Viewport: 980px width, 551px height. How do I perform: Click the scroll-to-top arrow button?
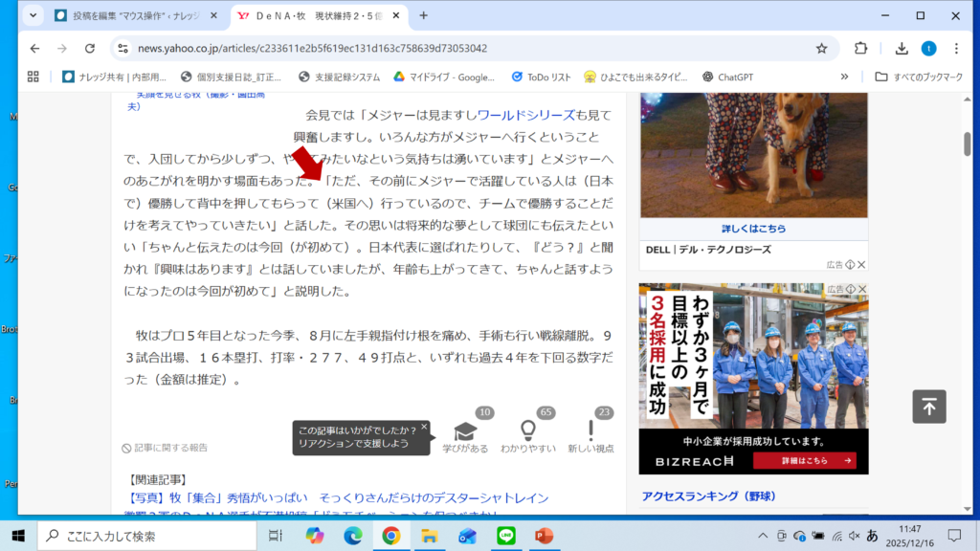tap(928, 407)
